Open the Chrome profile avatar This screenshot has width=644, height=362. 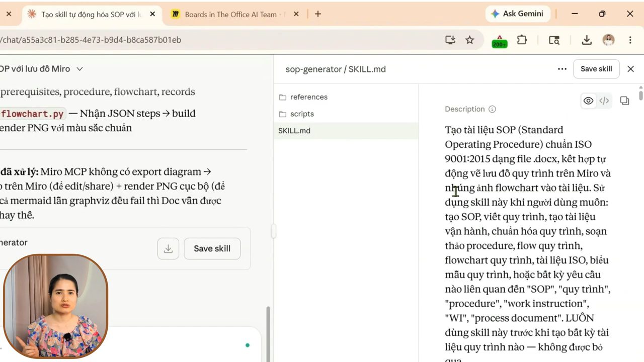click(x=609, y=40)
